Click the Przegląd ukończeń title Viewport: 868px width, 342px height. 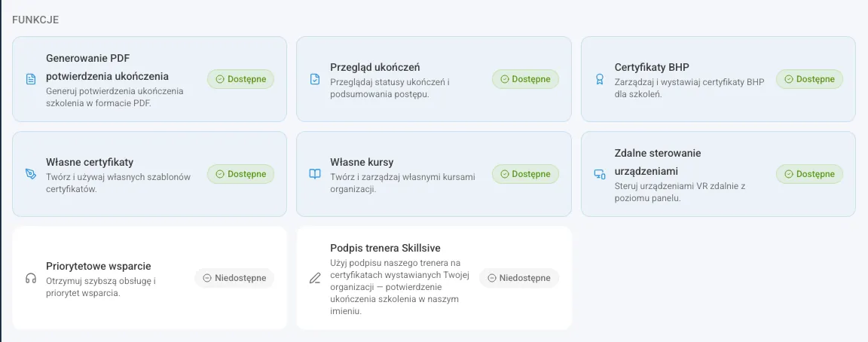(375, 68)
